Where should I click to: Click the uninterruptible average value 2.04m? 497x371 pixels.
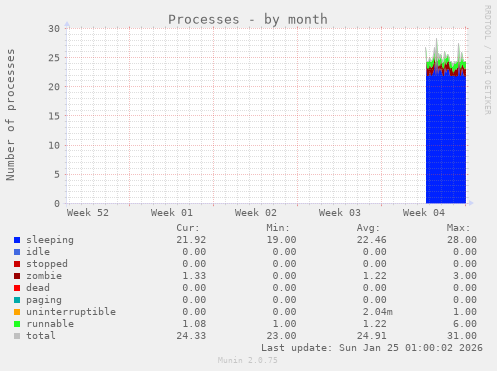[378, 312]
